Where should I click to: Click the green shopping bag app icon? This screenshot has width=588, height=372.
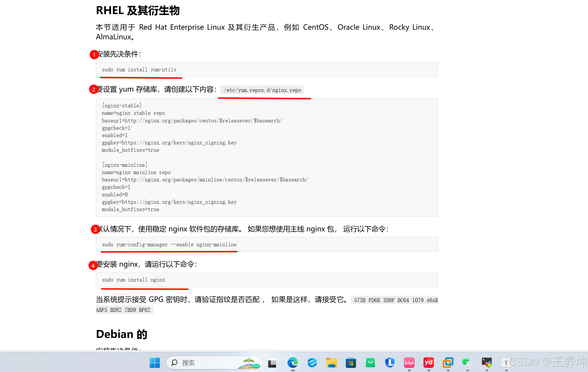click(370, 363)
